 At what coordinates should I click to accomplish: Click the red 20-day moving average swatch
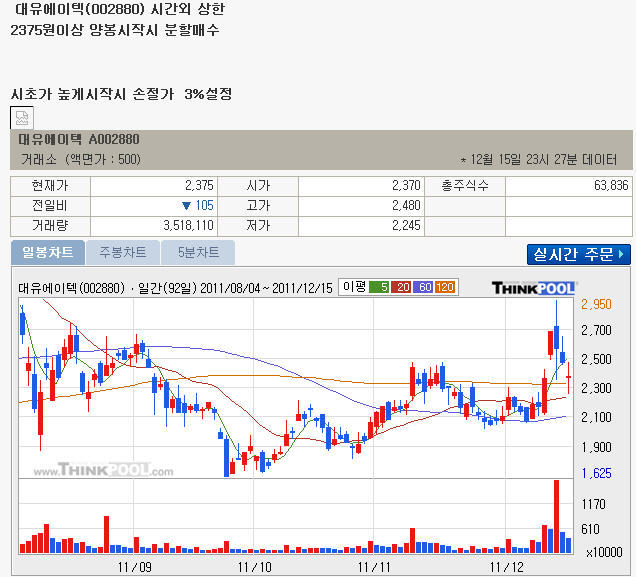point(402,287)
